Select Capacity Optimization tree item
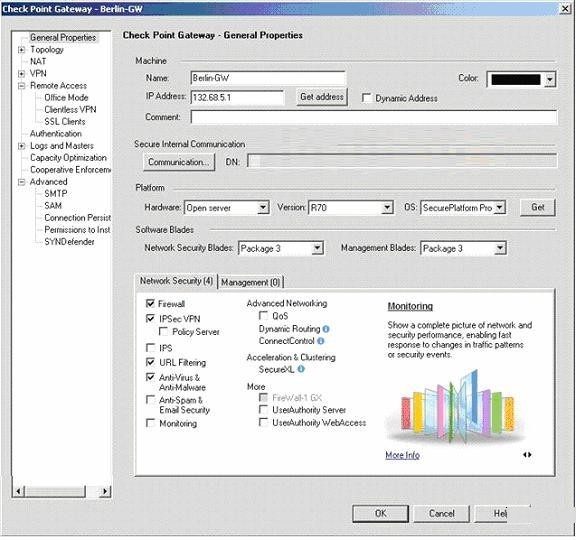The width and height of the screenshot is (576, 540). (x=68, y=158)
